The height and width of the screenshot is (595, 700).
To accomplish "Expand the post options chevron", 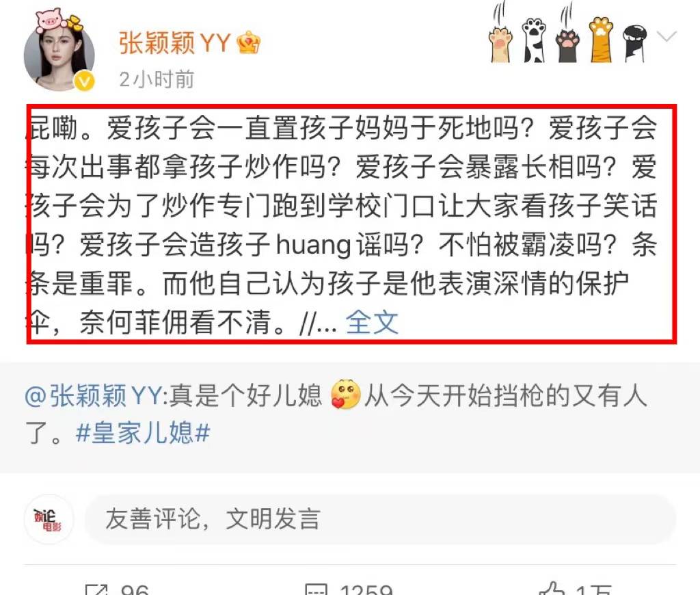I will click(667, 36).
